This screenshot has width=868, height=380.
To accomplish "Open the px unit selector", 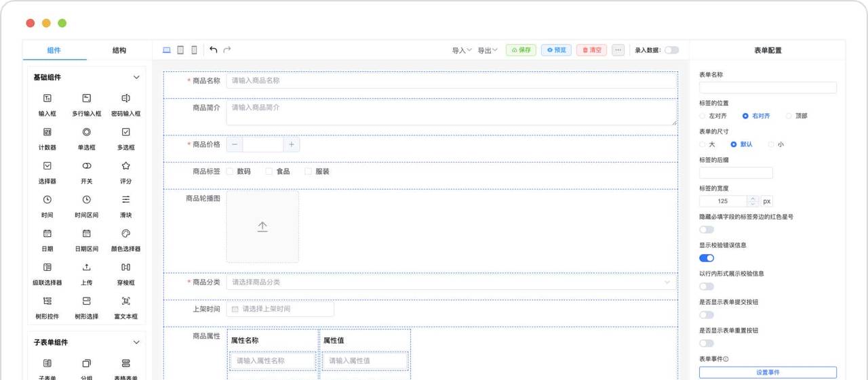I will coord(766,201).
